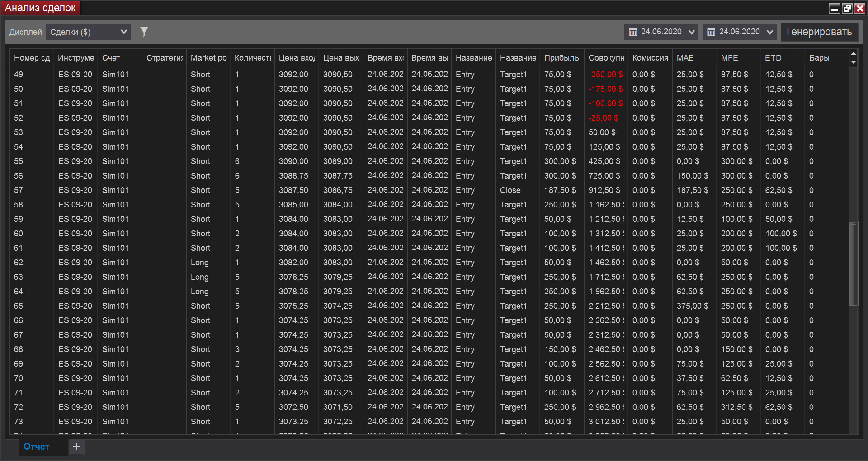
Task: Sort by the Комиссия column header
Action: (x=650, y=58)
